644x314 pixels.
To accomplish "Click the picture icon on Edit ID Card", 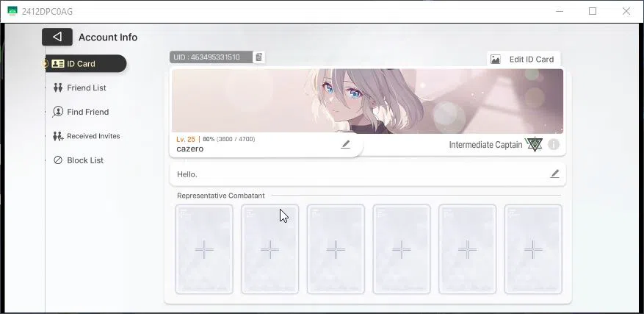I will click(496, 60).
